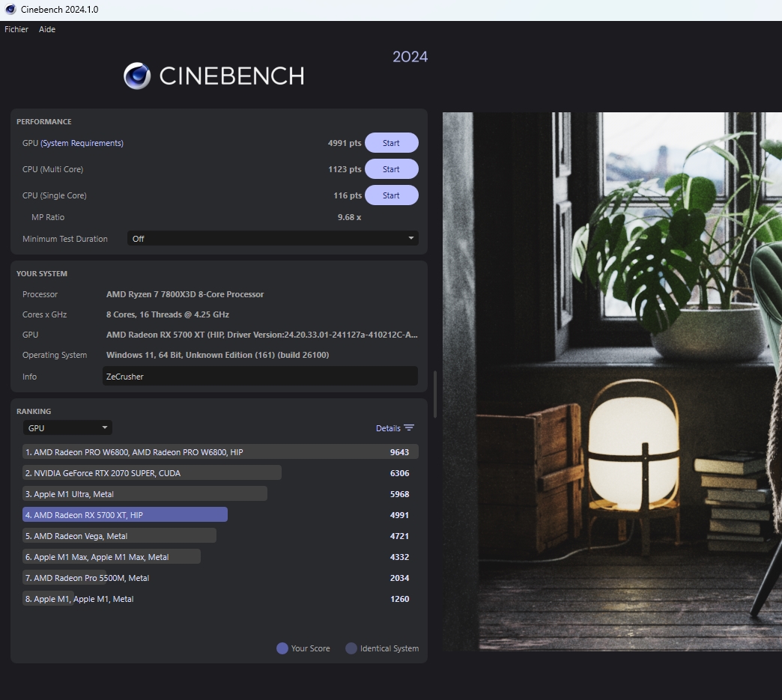Select the Apple M1, Apple M1 ranking row
This screenshot has height=700, width=782.
click(220, 599)
